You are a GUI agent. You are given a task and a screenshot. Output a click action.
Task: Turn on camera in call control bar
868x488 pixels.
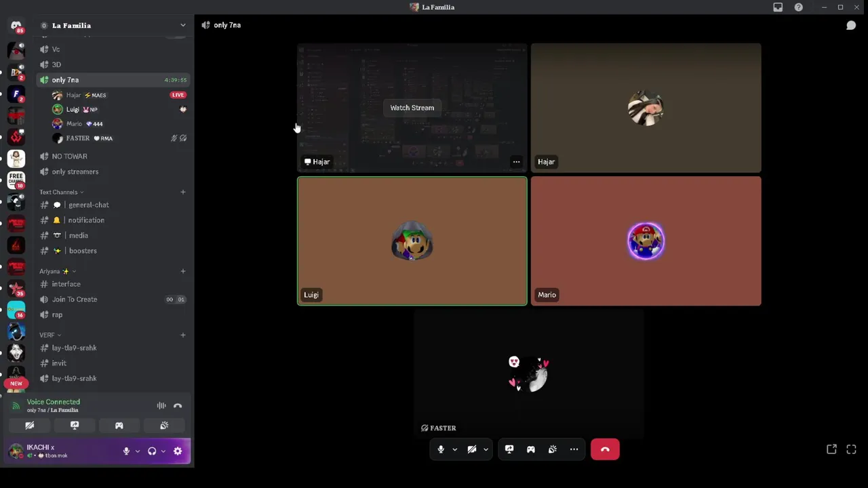pyautogui.click(x=472, y=449)
